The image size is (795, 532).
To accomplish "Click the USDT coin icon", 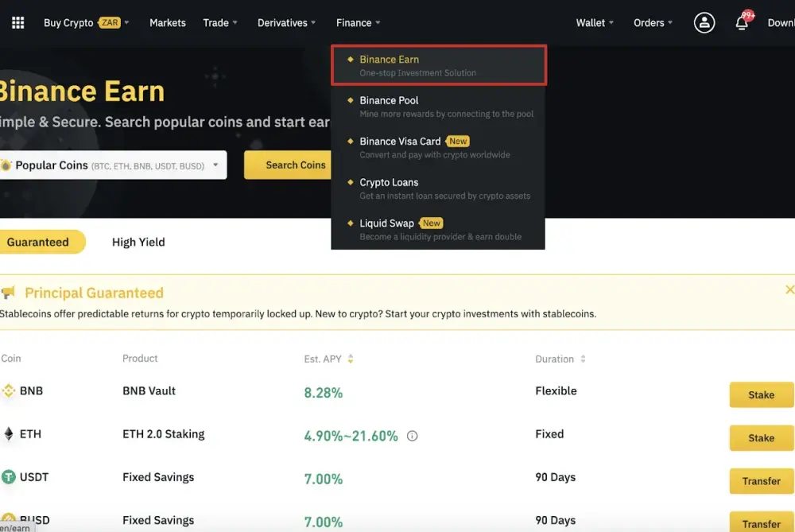I will tap(9, 476).
